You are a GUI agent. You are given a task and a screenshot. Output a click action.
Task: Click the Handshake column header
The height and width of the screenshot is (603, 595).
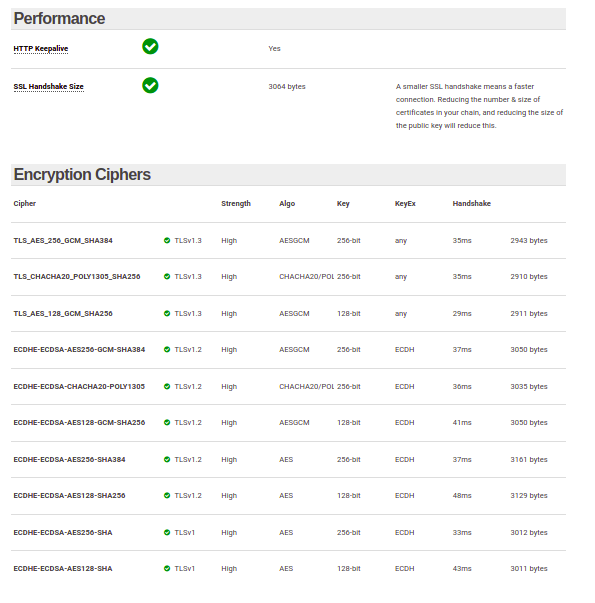[x=472, y=203]
